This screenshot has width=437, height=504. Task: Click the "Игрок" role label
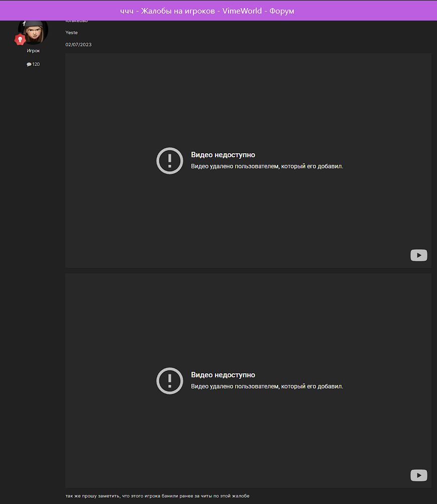[x=33, y=51]
